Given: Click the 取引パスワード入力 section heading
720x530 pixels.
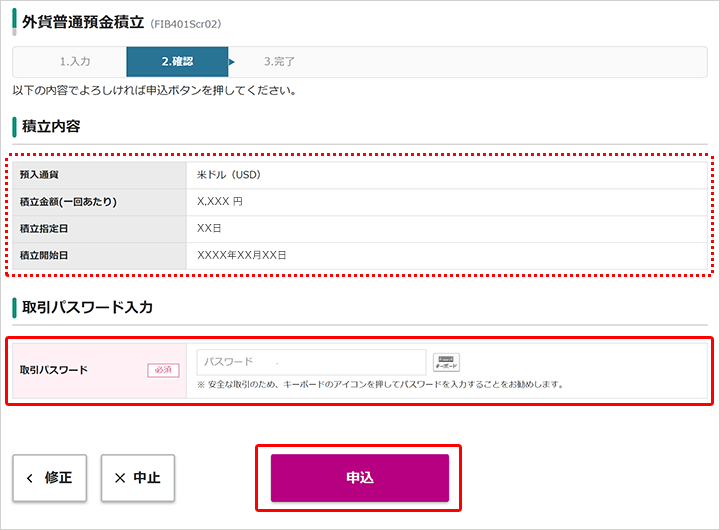Looking at the screenshot, I should coord(87,307).
